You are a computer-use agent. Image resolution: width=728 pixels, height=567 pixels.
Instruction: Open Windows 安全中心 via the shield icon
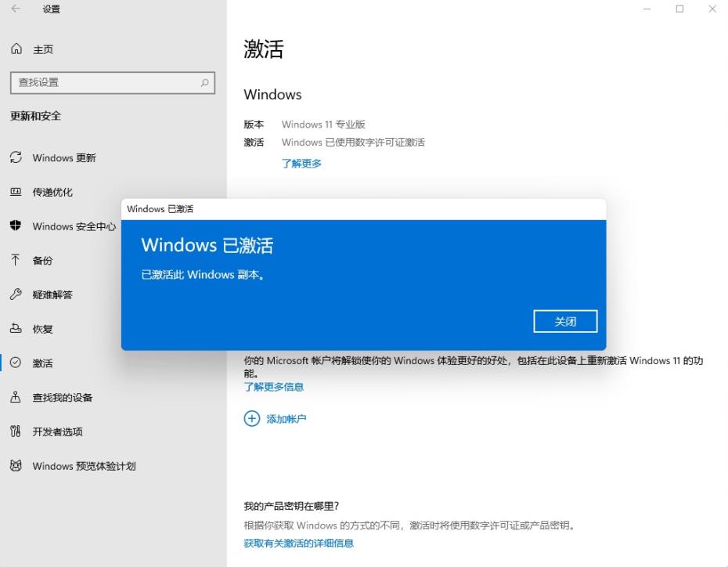(15, 226)
